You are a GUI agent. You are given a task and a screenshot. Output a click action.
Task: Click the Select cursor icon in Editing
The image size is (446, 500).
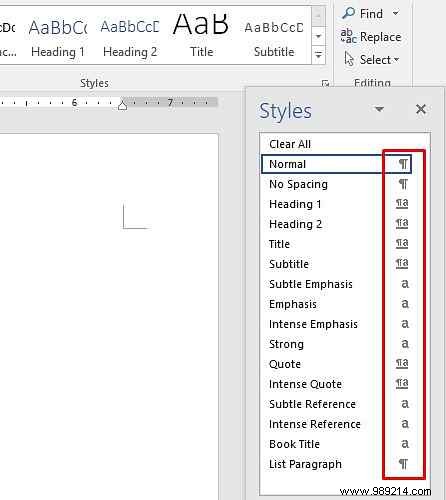click(349, 59)
